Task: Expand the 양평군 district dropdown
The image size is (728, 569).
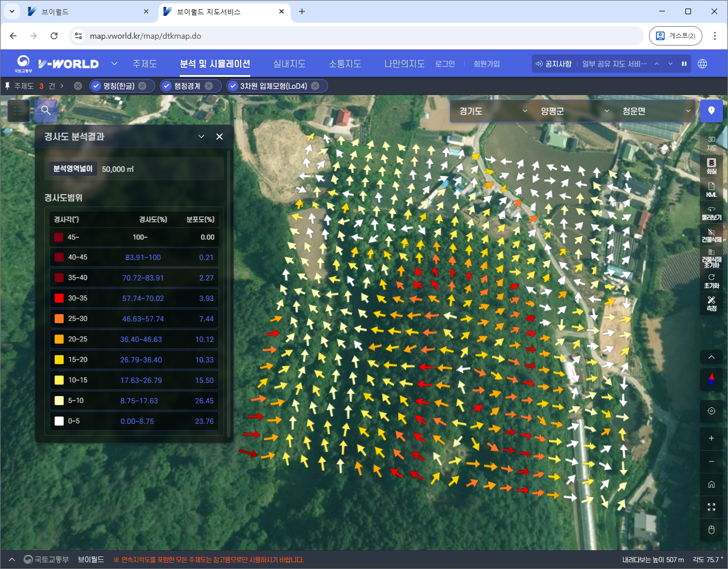Action: click(x=574, y=111)
